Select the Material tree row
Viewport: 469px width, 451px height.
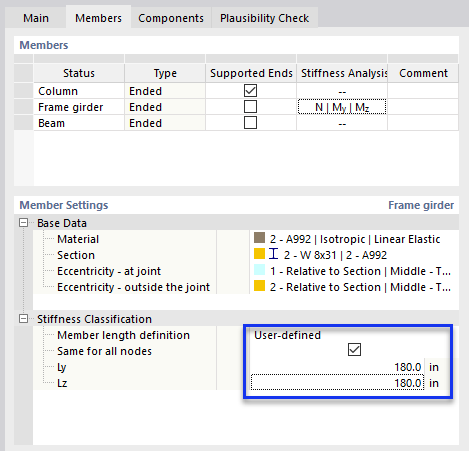[x=78, y=239]
